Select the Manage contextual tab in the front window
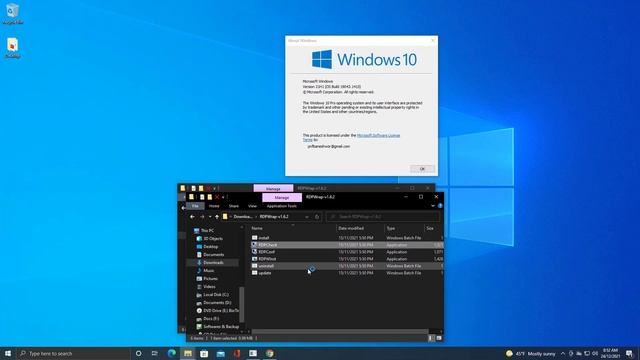Screen dimensions: 640x360 point(282,198)
